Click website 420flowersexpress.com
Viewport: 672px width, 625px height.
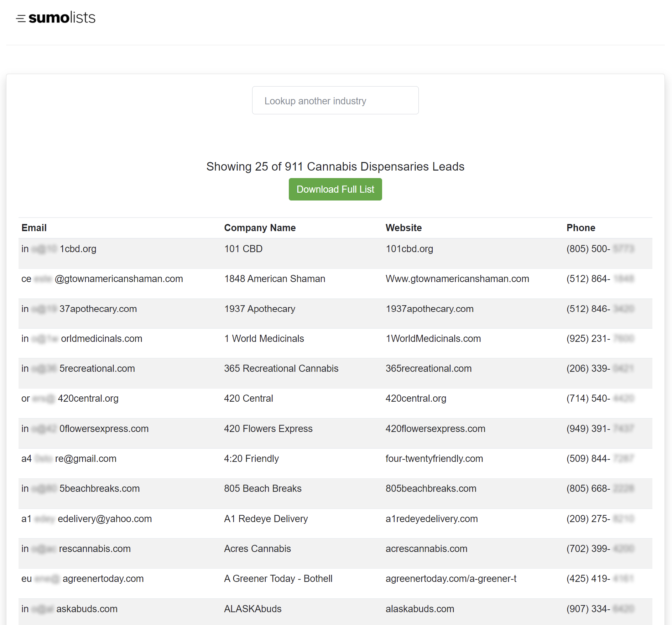[435, 429]
